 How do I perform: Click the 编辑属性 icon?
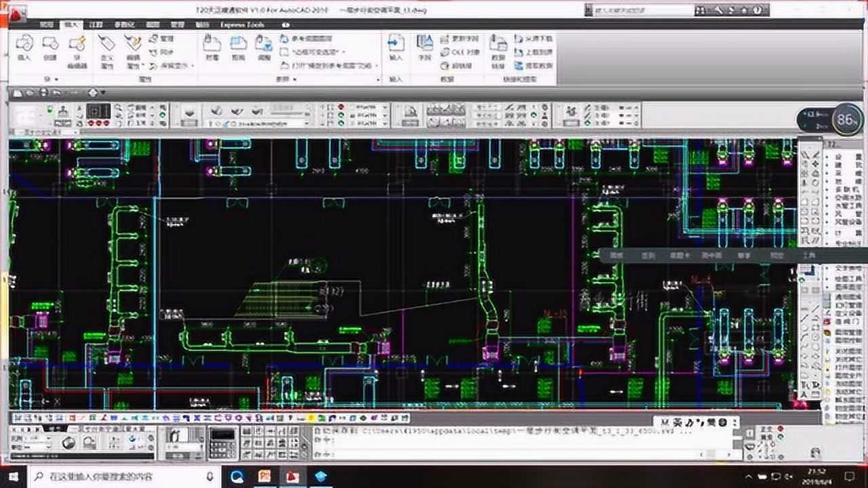click(x=133, y=44)
